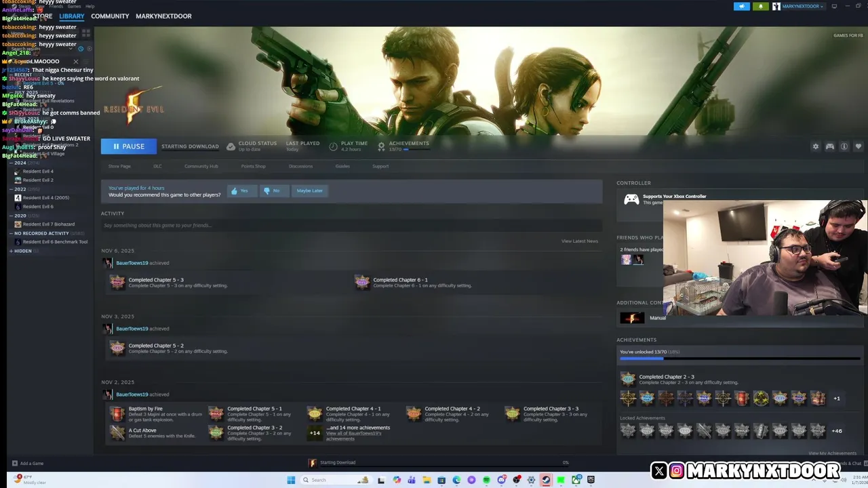
Task: Open BauerToews19 profile under Nov 6
Action: pos(132,263)
